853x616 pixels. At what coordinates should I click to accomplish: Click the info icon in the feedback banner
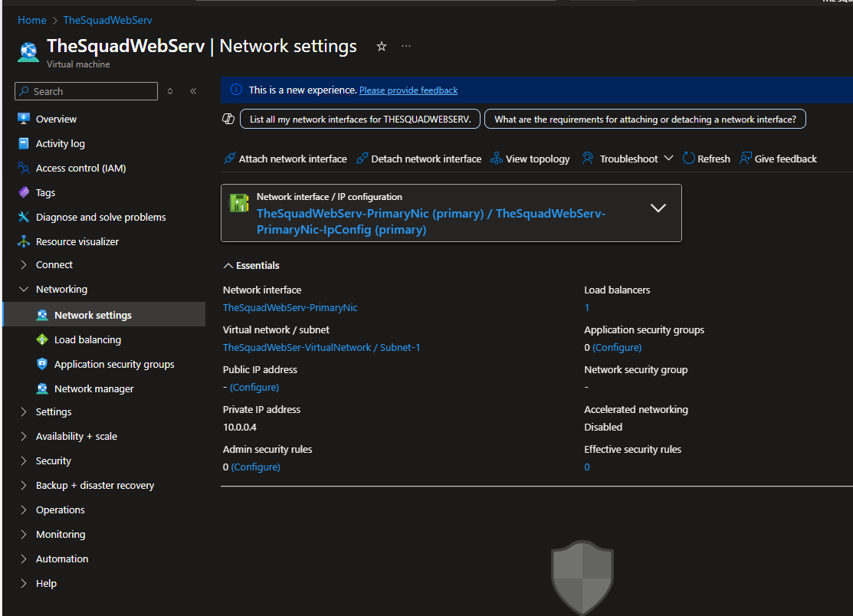coord(236,90)
